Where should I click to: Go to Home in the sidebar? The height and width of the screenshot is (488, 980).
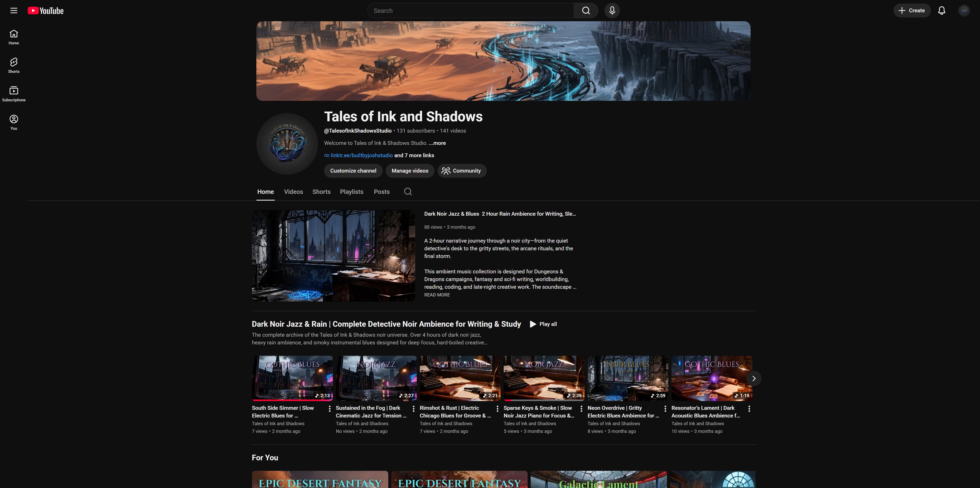click(x=14, y=37)
